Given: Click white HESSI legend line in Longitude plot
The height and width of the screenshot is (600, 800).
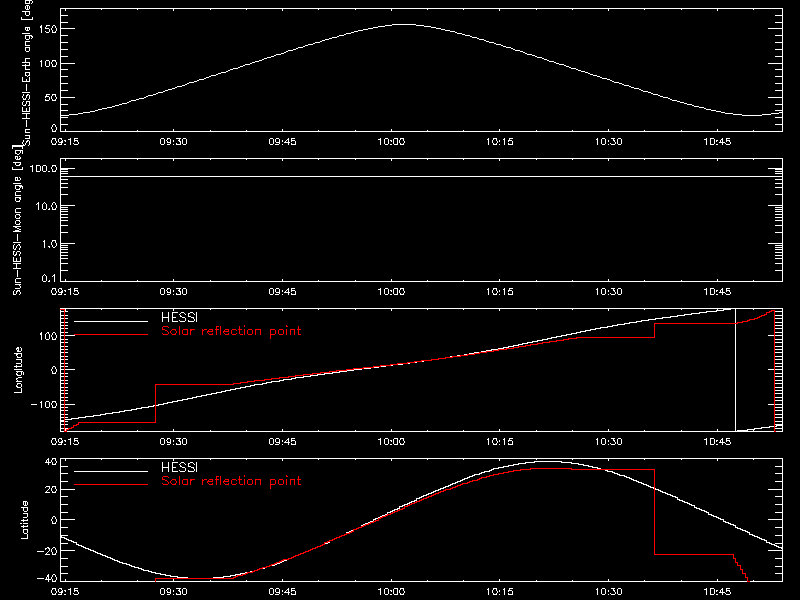Looking at the screenshot, I should pyautogui.click(x=111, y=321).
